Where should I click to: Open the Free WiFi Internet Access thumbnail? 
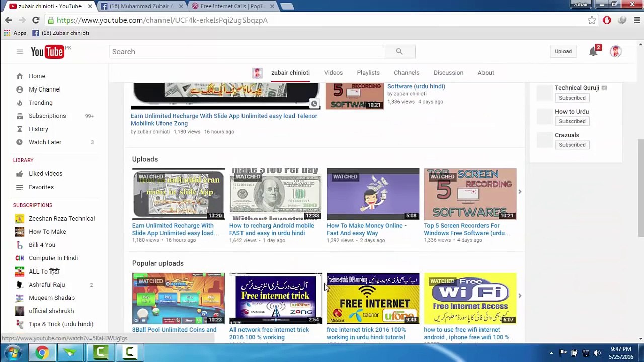click(470, 298)
